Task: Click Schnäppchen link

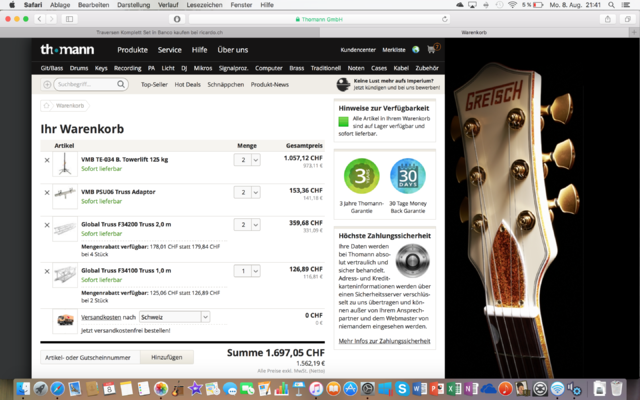Action: click(226, 84)
